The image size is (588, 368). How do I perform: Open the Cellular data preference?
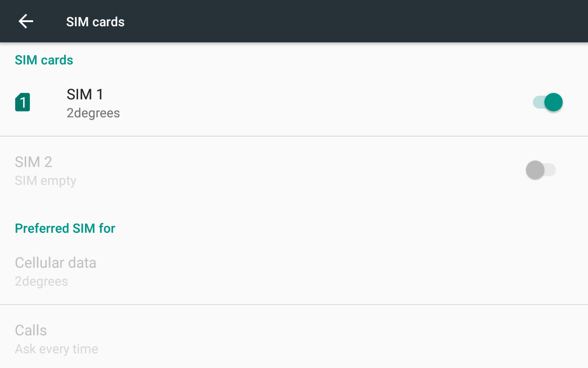[56, 263]
